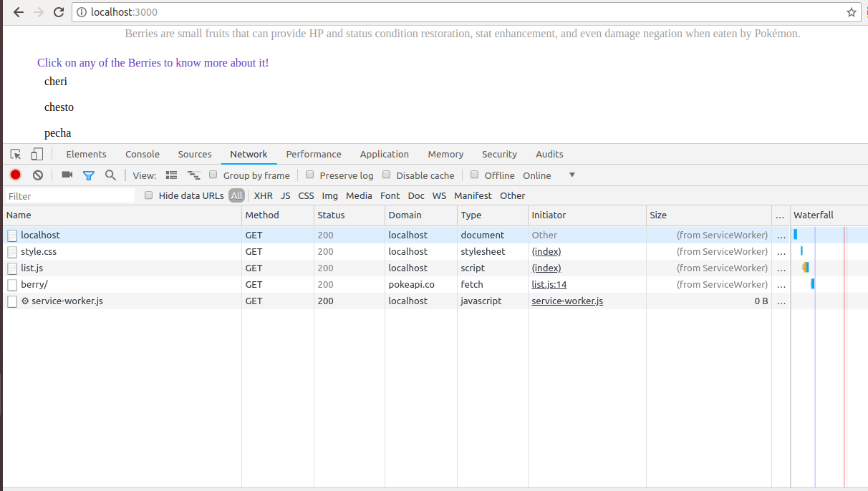
Task: Check the Disable cache option
Action: (387, 175)
